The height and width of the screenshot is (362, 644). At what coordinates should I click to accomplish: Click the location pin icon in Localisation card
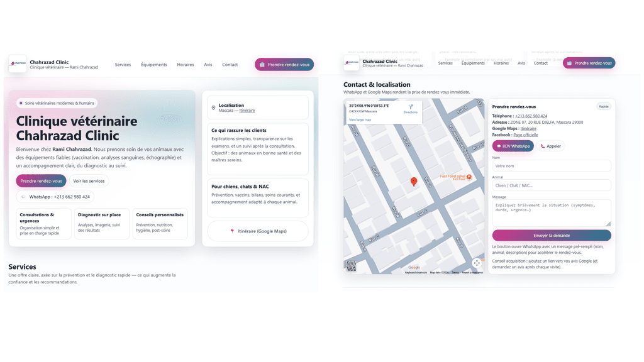click(x=213, y=108)
